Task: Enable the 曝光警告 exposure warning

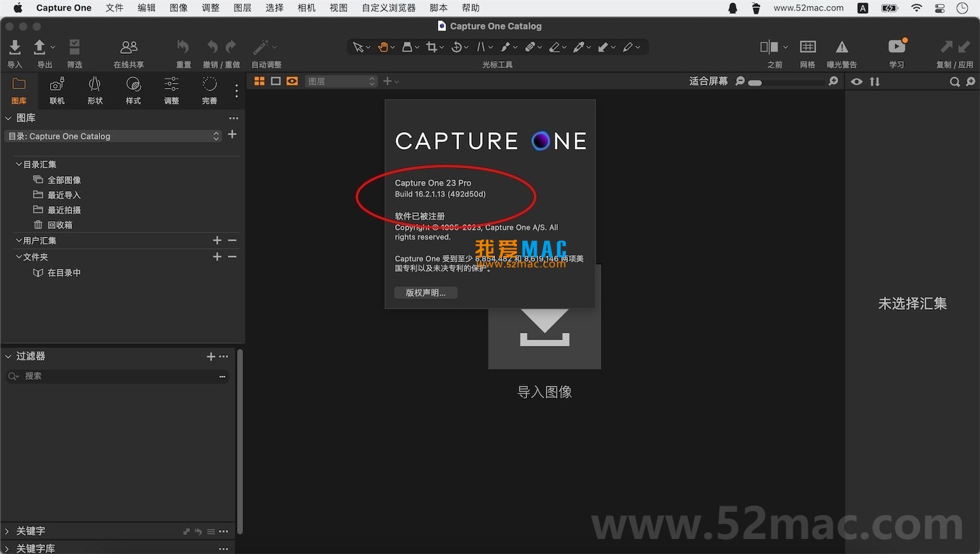Action: click(x=842, y=48)
